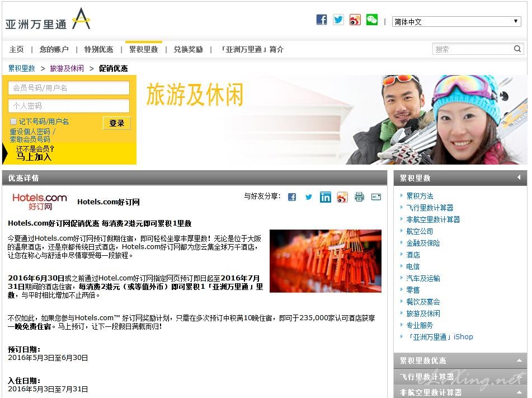The image size is (532, 398).
Task: Open the 零售 sidebar link
Action: 413,290
